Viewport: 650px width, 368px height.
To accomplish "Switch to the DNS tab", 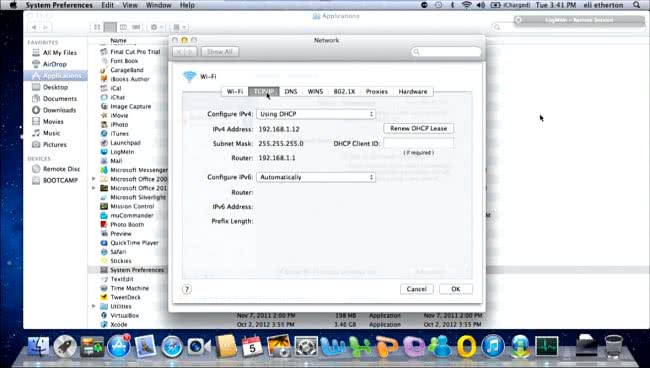I will pyautogui.click(x=291, y=92).
